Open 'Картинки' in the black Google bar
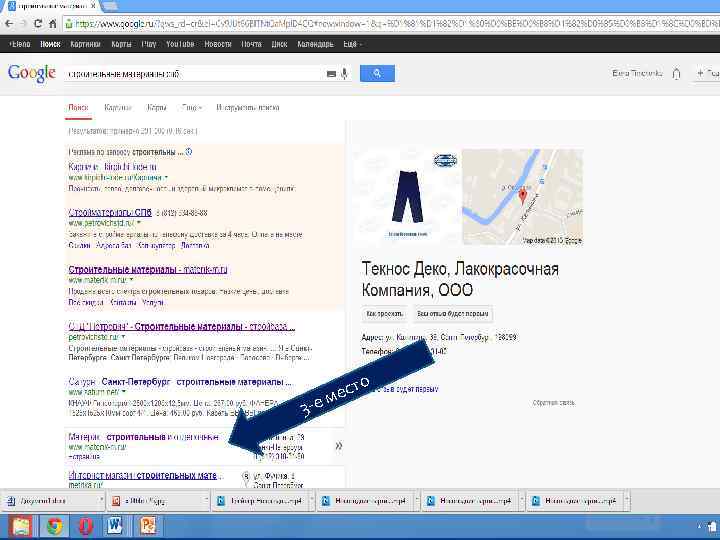This screenshot has width=720, height=540. click(x=85, y=45)
